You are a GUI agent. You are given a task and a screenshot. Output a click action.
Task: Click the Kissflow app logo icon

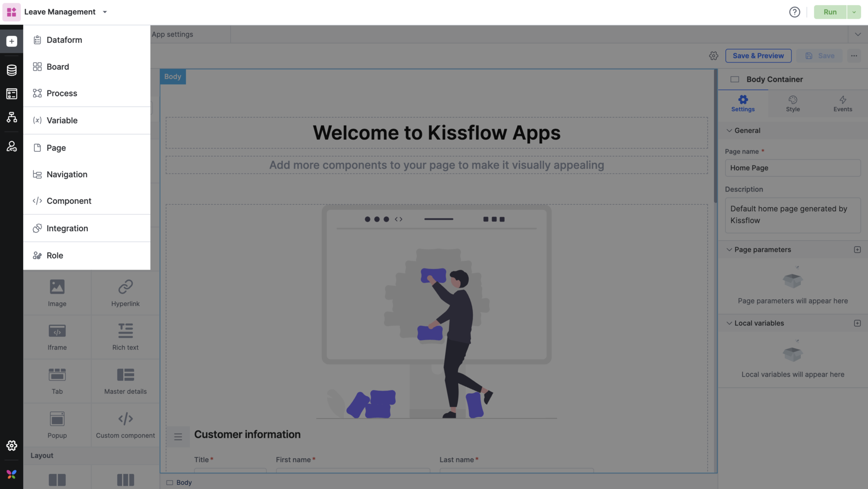pos(12,12)
